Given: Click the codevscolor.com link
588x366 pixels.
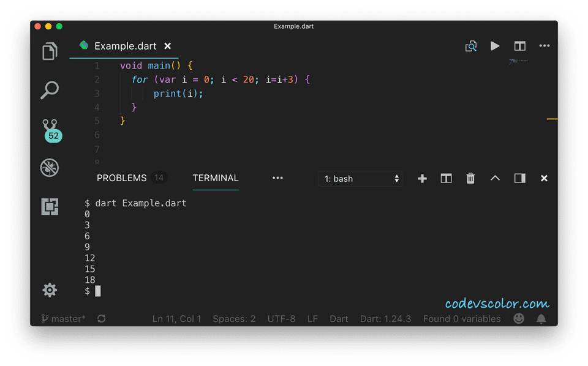Looking at the screenshot, I should pyautogui.click(x=497, y=302).
